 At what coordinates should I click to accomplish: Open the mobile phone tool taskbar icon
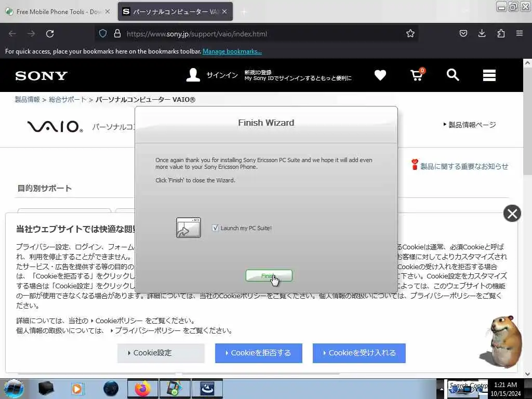[175, 389]
